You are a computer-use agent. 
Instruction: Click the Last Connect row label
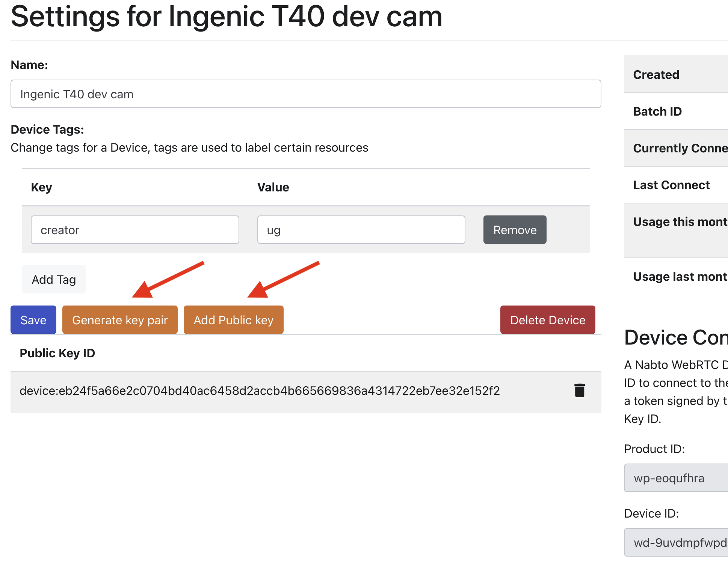671,185
